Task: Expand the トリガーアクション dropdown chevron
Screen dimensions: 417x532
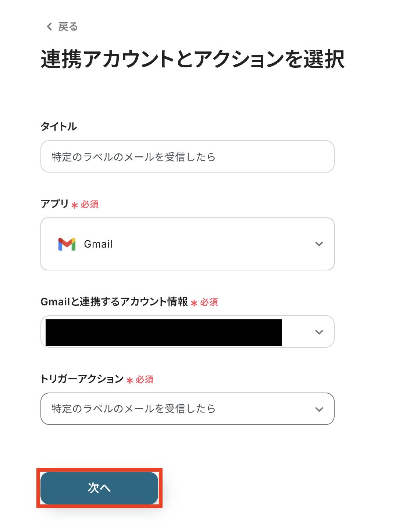Action: (x=319, y=409)
